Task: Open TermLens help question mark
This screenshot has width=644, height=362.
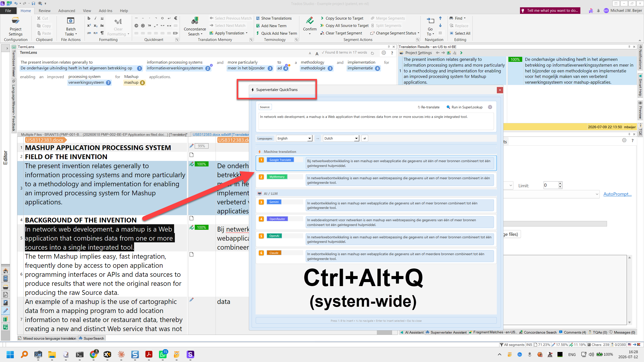Action: [392, 53]
